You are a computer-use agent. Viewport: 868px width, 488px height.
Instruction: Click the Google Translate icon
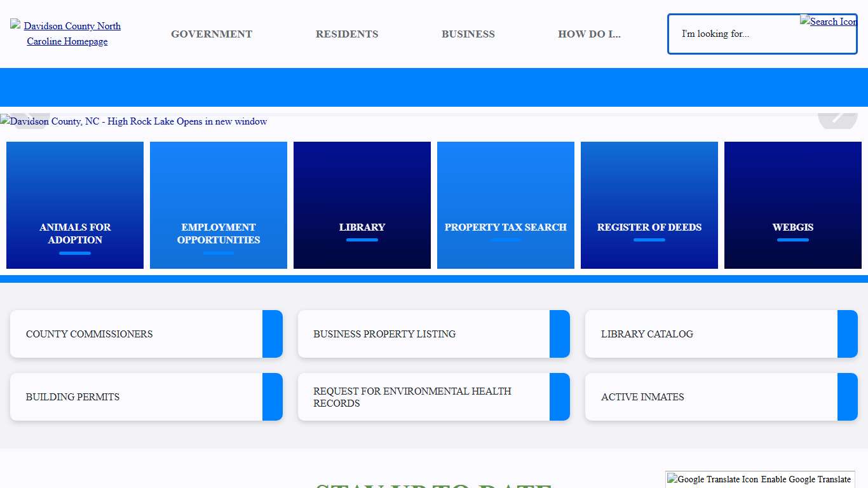click(672, 479)
